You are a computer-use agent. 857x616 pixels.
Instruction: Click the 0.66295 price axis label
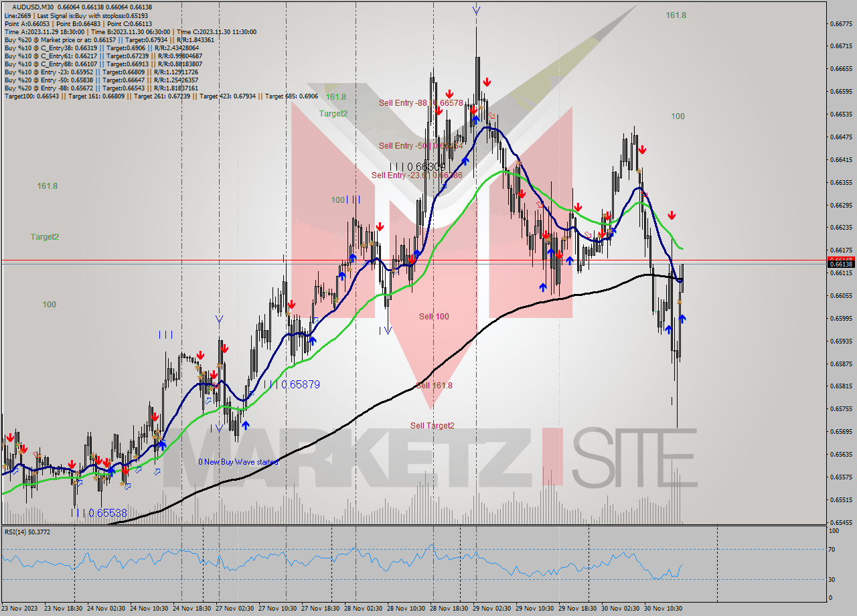click(840, 205)
